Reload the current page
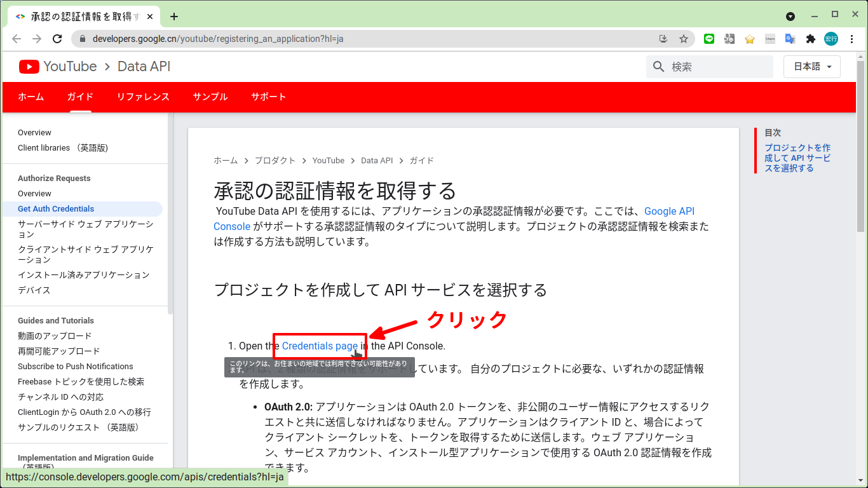Screen dimensions: 868x488 pyautogui.click(x=57, y=39)
